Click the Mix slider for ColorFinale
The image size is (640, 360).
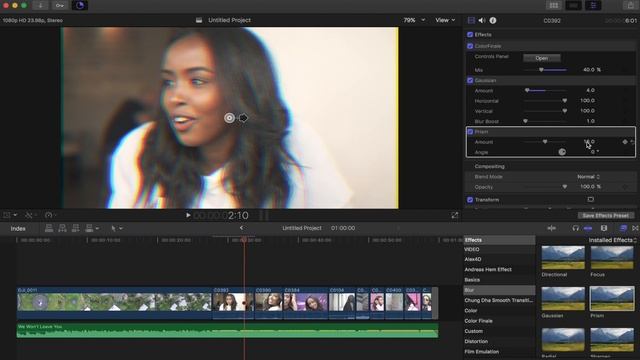coord(545,70)
